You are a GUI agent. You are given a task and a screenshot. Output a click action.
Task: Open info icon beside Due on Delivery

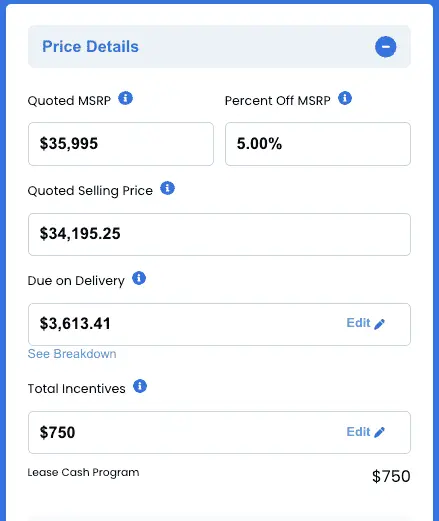coord(139,278)
